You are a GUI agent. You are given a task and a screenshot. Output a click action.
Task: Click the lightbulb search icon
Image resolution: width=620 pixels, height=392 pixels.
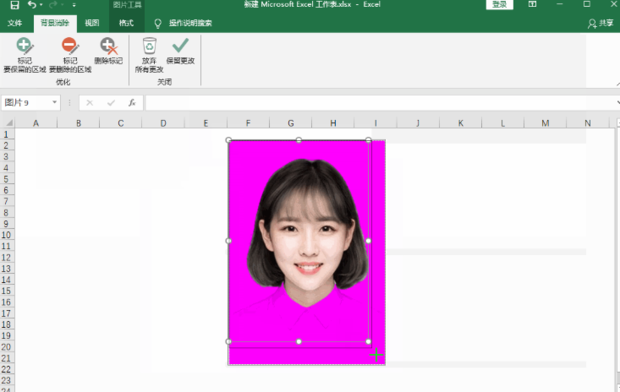tap(158, 23)
